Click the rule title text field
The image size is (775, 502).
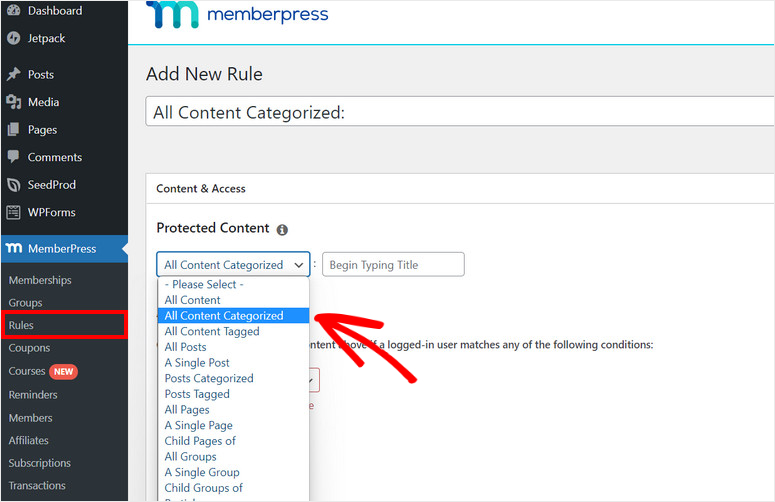[460, 113]
